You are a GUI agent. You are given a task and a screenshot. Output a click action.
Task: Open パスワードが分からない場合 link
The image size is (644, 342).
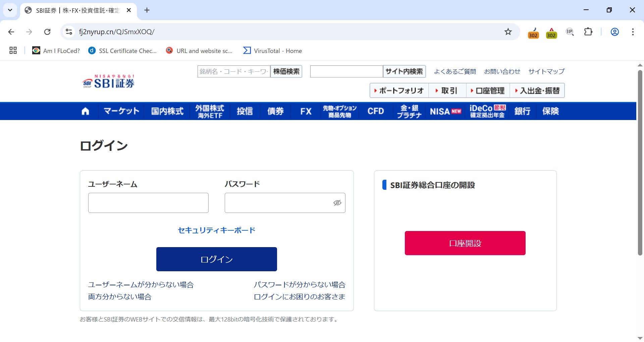(300, 285)
